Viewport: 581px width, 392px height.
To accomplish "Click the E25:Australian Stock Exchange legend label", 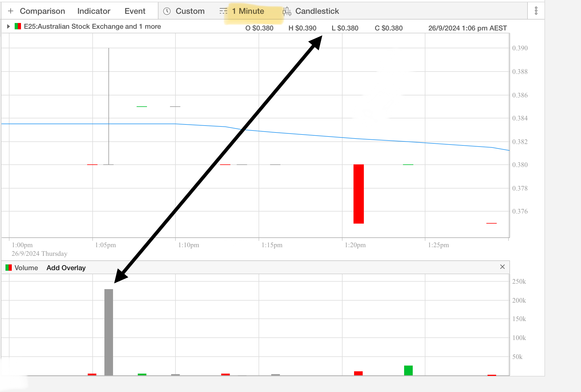I will 92,26.
